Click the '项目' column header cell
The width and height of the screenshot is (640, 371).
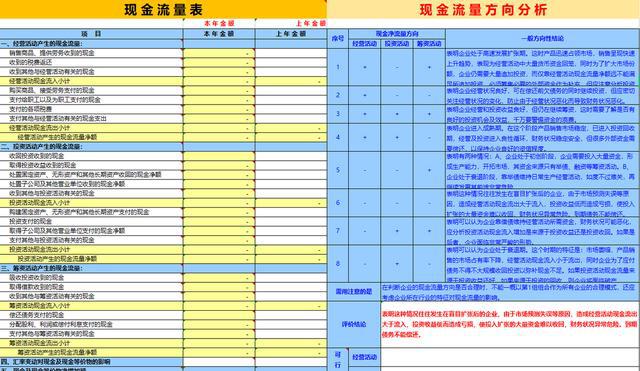[91, 34]
